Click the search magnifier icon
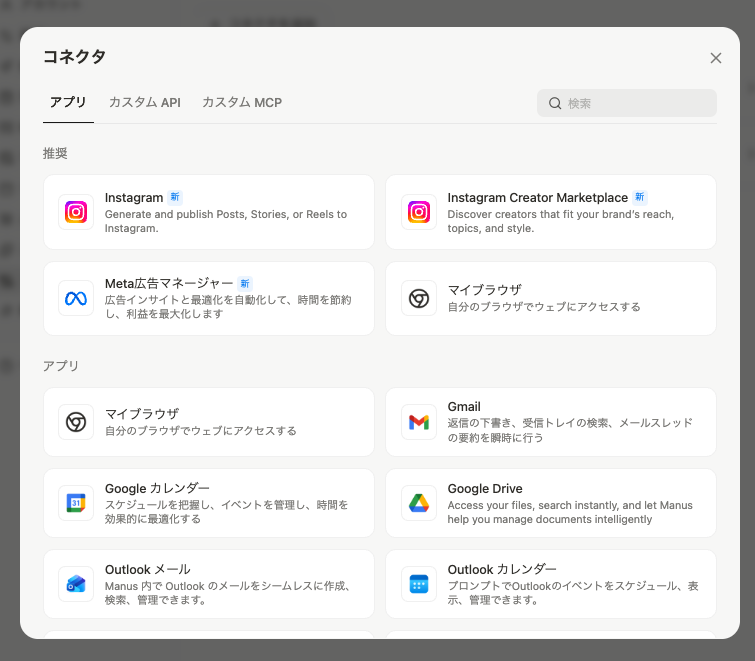 click(x=555, y=103)
